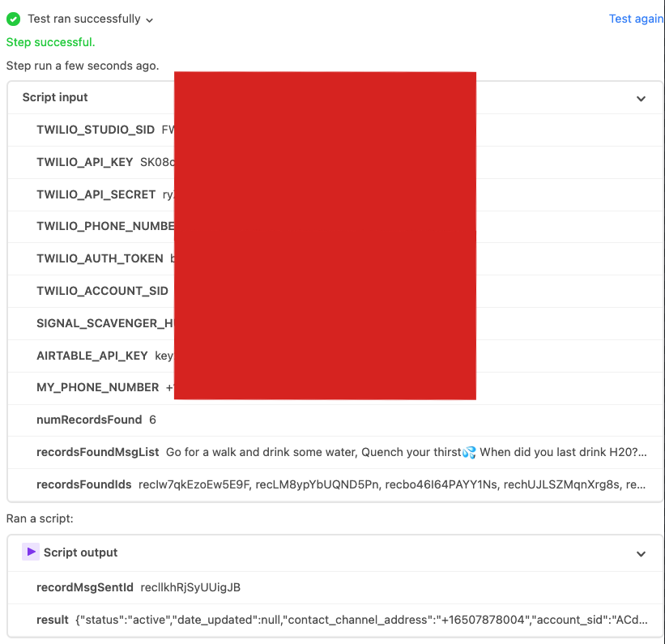Select the AIRTABLE_API_KEY input row
Image resolution: width=665 pixels, height=644 pixels.
point(92,355)
